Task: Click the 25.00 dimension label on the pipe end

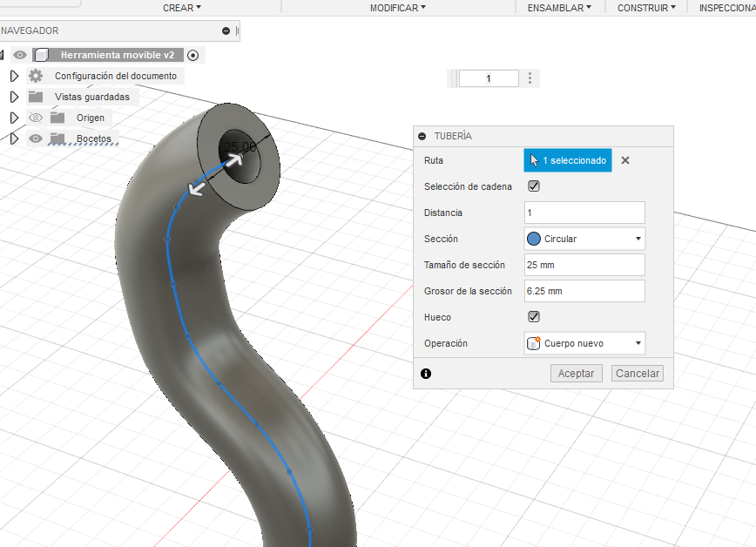Action: 240,146
